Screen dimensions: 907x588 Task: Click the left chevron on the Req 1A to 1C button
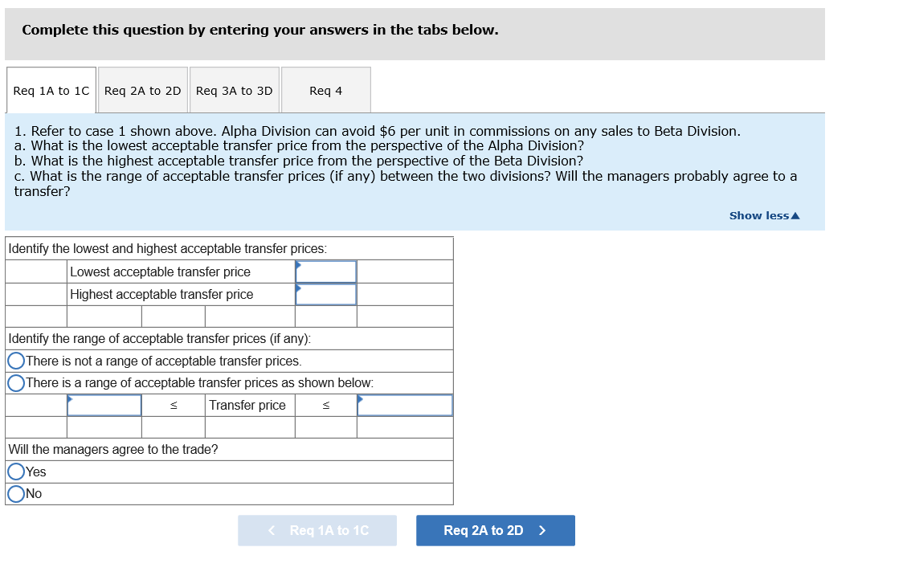(x=270, y=530)
